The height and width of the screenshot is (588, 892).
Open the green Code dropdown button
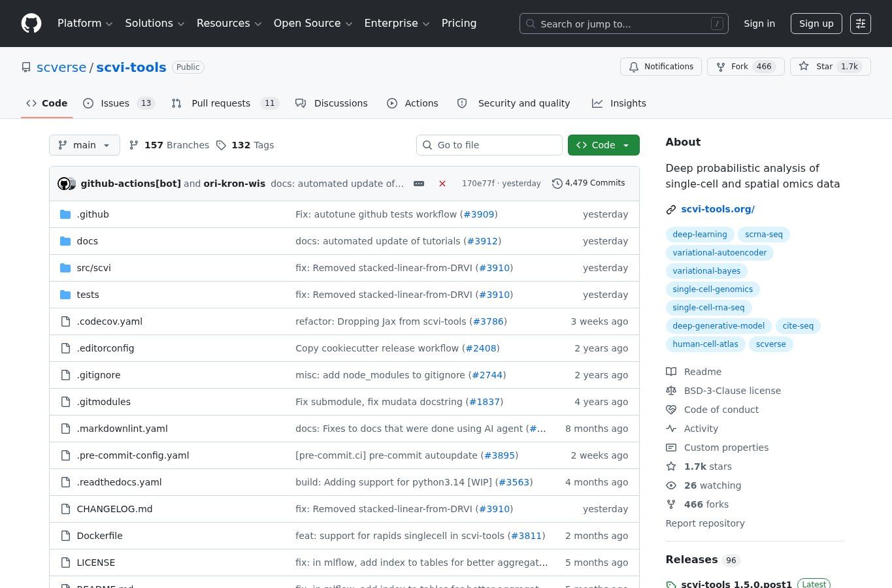[603, 145]
